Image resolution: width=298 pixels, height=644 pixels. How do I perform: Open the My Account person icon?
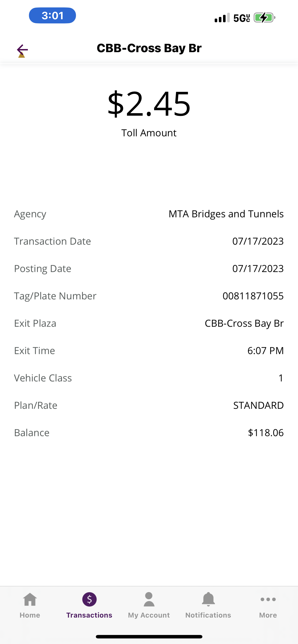(x=149, y=599)
